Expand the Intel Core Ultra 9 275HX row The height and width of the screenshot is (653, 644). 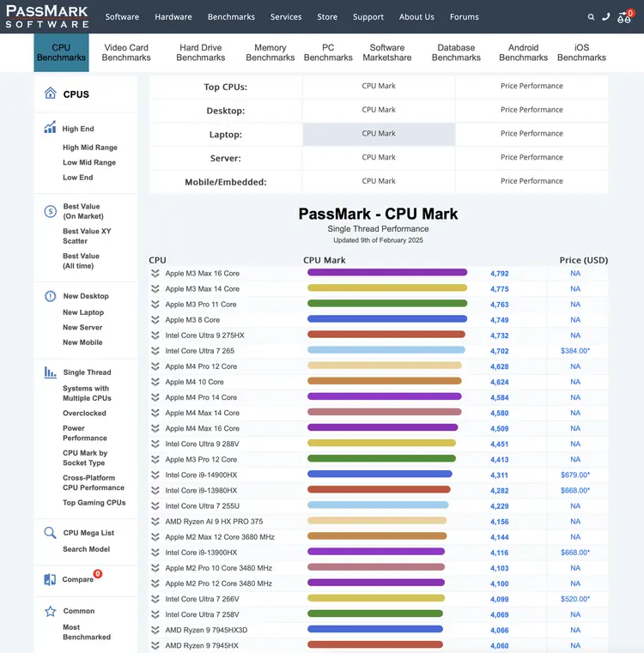click(x=155, y=336)
